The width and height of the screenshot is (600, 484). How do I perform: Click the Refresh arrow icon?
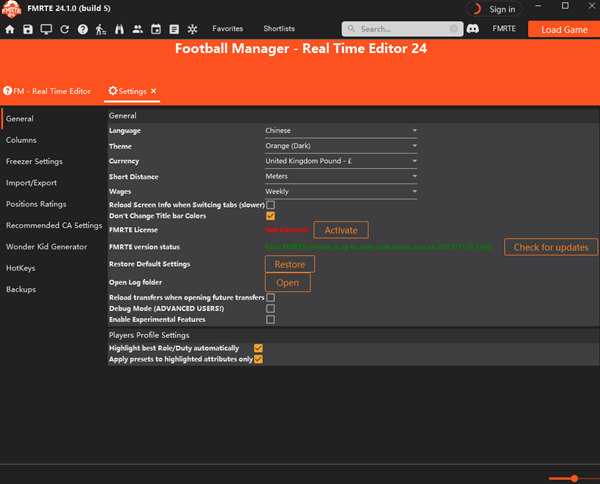pos(65,29)
